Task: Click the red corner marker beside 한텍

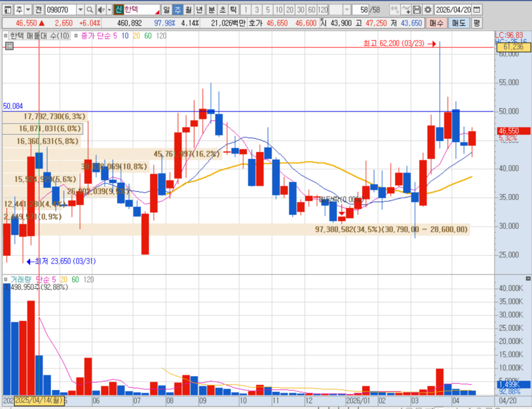Action: [157, 12]
